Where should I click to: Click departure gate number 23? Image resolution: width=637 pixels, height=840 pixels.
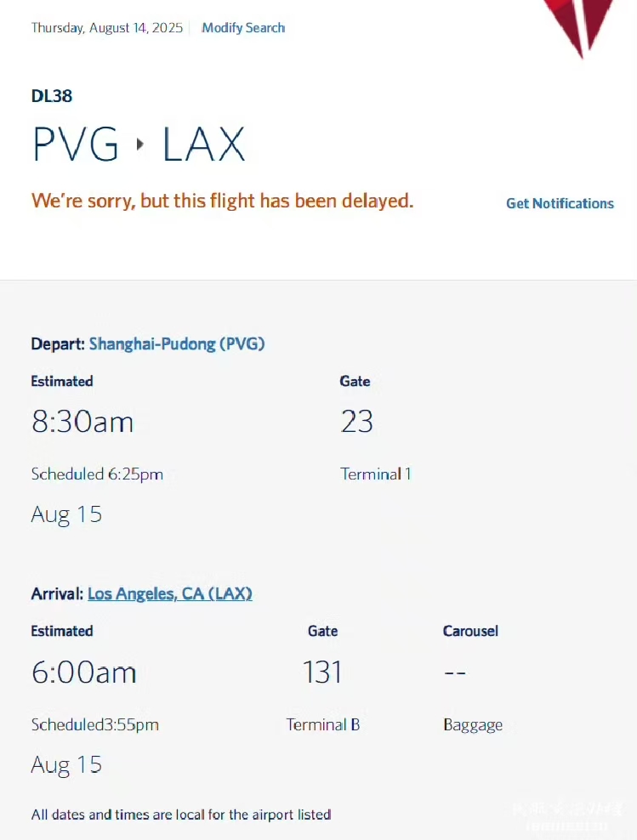tap(357, 421)
